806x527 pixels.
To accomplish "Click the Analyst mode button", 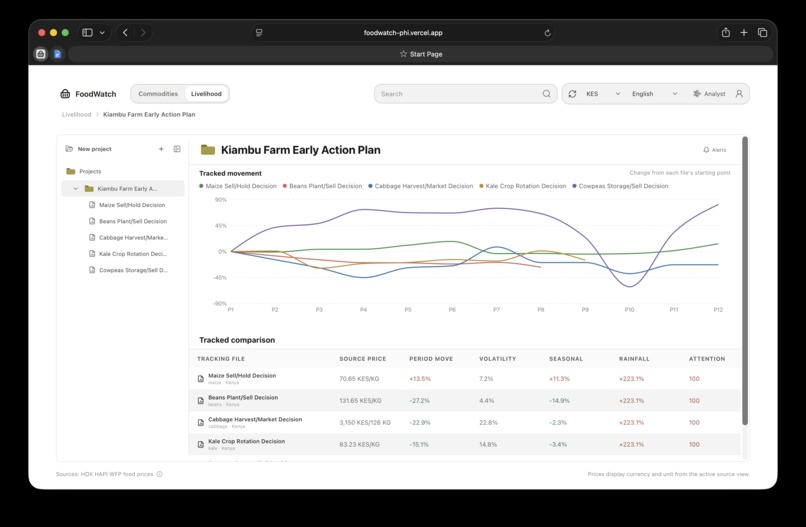I will [x=709, y=94].
